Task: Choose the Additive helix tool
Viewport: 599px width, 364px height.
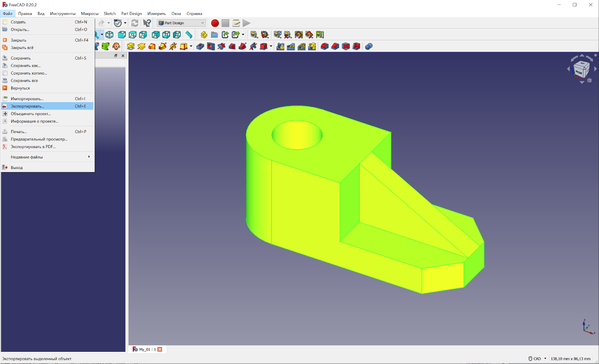Action: click(x=173, y=46)
